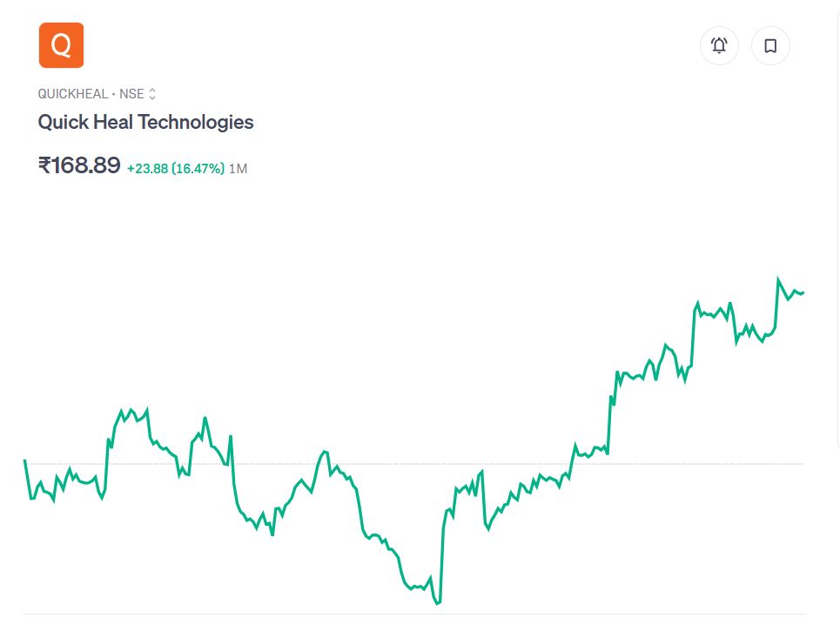840x618 pixels.
Task: Click the Quick Heal Technologies heading
Action: [x=145, y=122]
